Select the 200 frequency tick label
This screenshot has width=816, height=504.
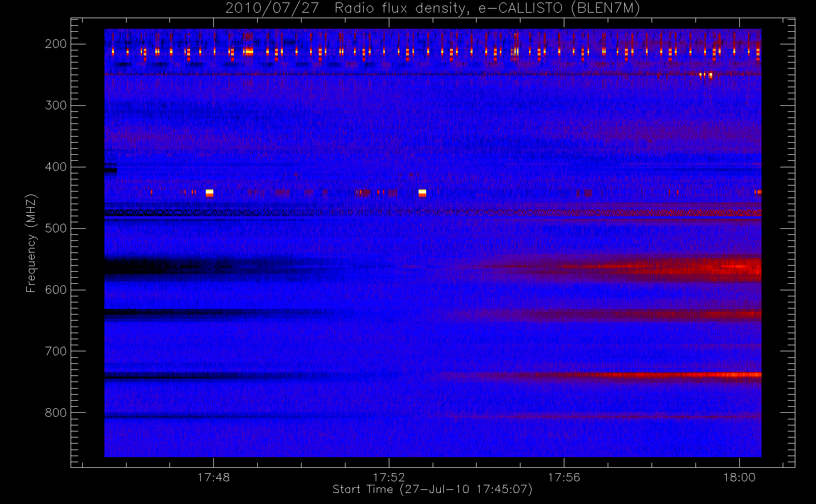pyautogui.click(x=56, y=44)
